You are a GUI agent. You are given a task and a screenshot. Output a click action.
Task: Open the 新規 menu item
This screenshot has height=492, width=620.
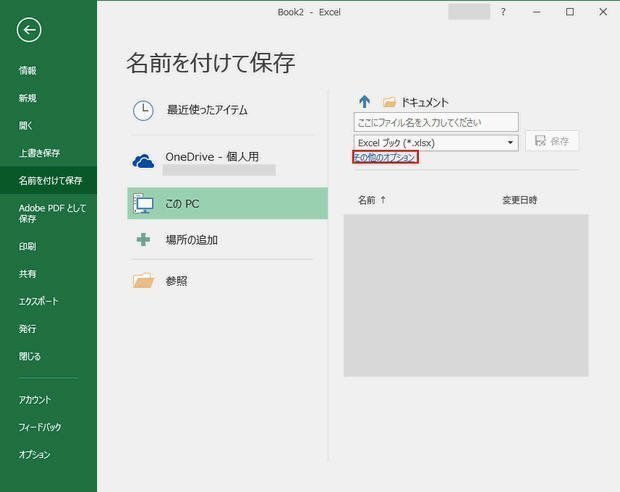(x=28, y=98)
